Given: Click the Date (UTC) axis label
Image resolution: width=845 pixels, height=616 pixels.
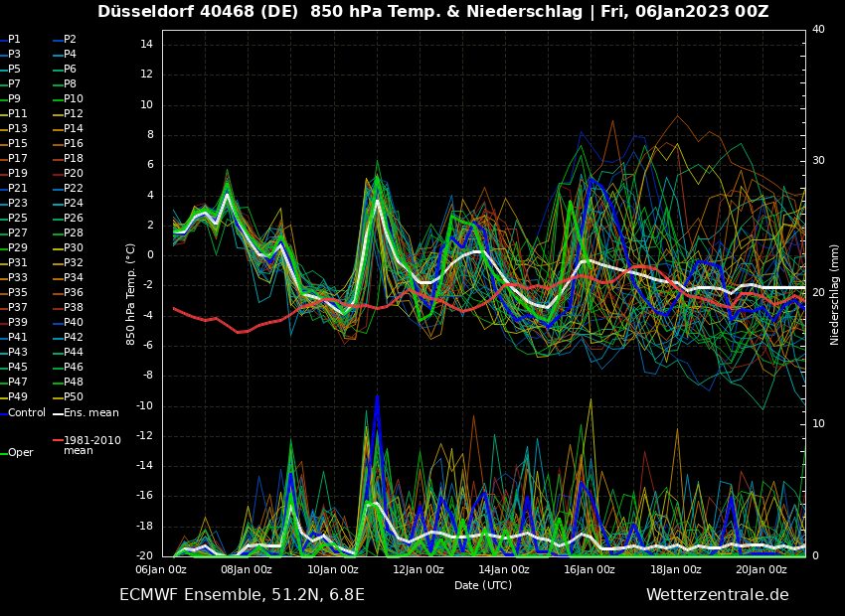Looking at the screenshot, I should (x=483, y=585).
